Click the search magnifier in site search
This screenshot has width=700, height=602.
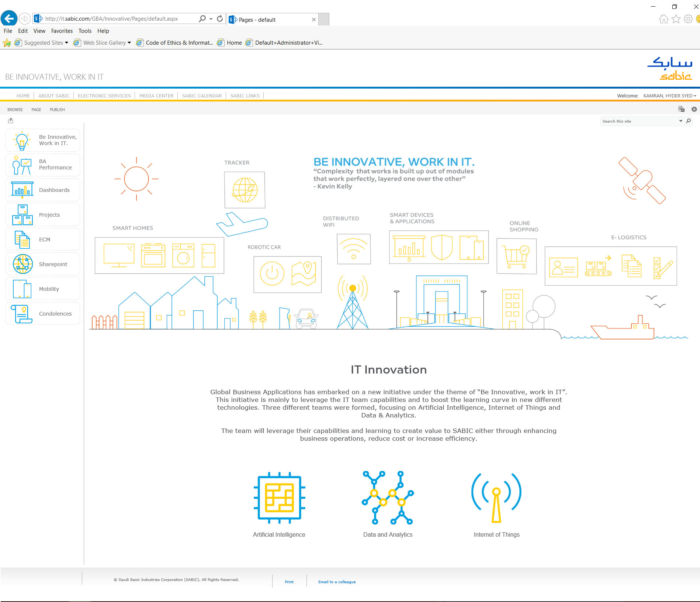pyautogui.click(x=688, y=121)
